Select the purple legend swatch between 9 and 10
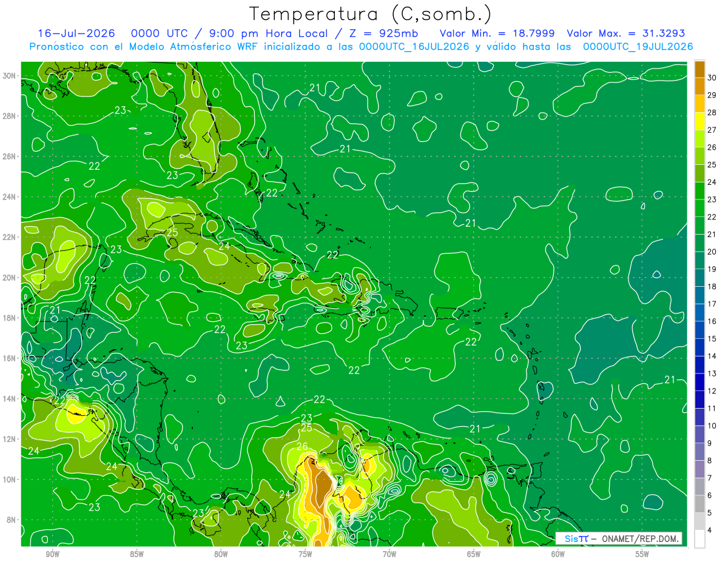The width and height of the screenshot is (728, 562). [x=699, y=435]
